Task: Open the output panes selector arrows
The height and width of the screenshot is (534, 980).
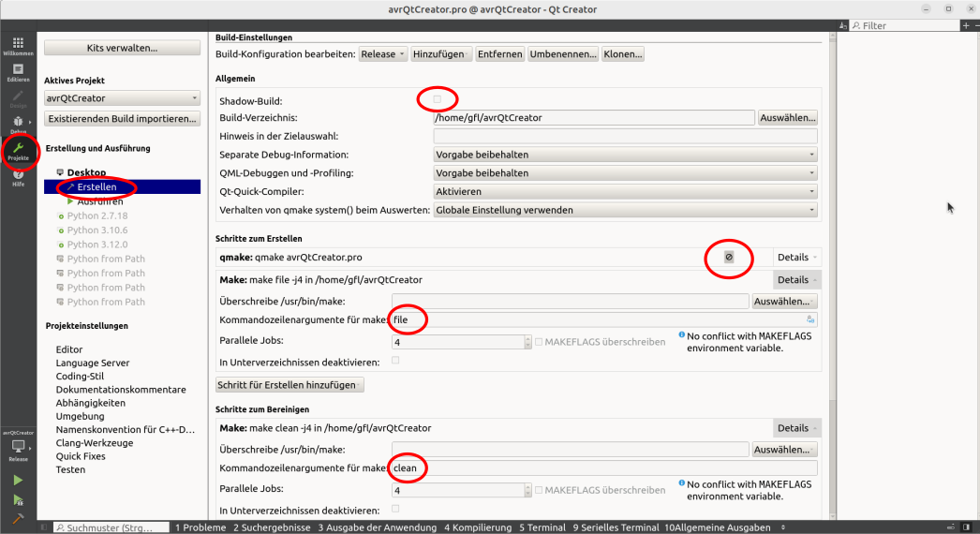Action: coord(783,527)
